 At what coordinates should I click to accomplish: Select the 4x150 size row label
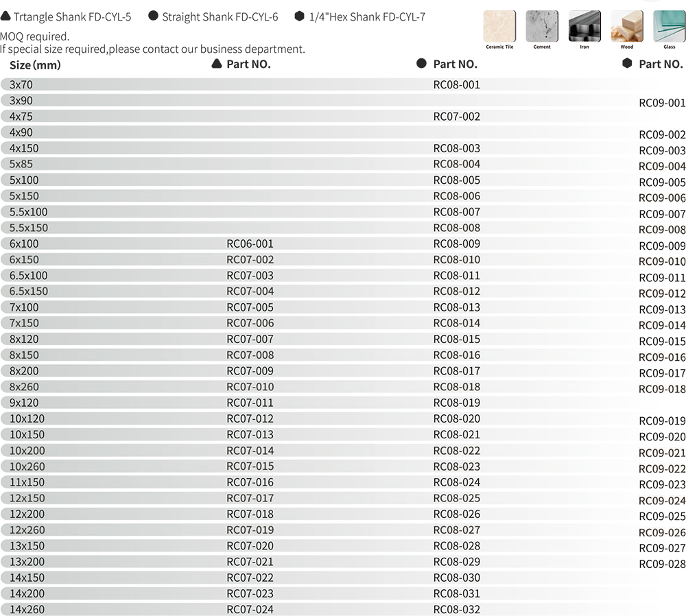click(24, 148)
